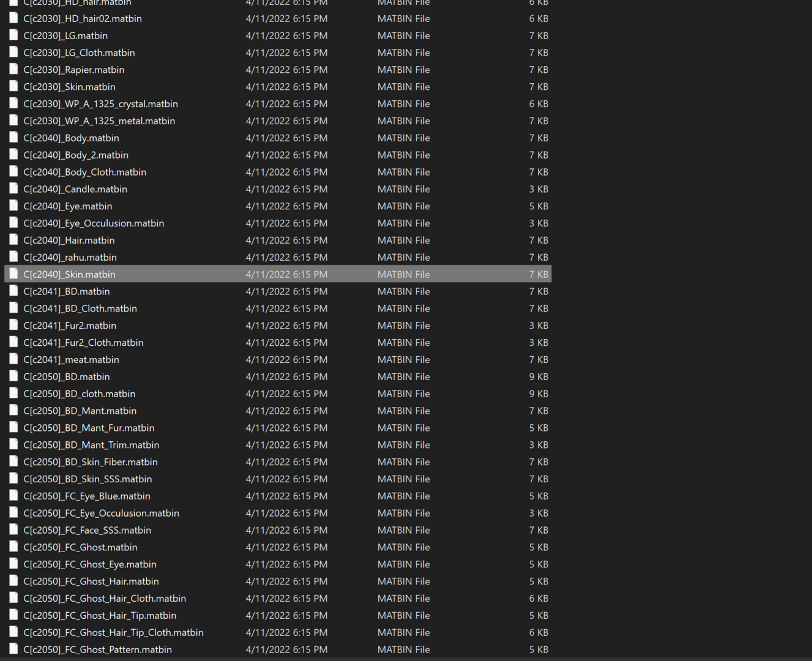
Task: Click 9 KB size of C[c2050]_BD_cloth.matbin
Action: pos(538,394)
